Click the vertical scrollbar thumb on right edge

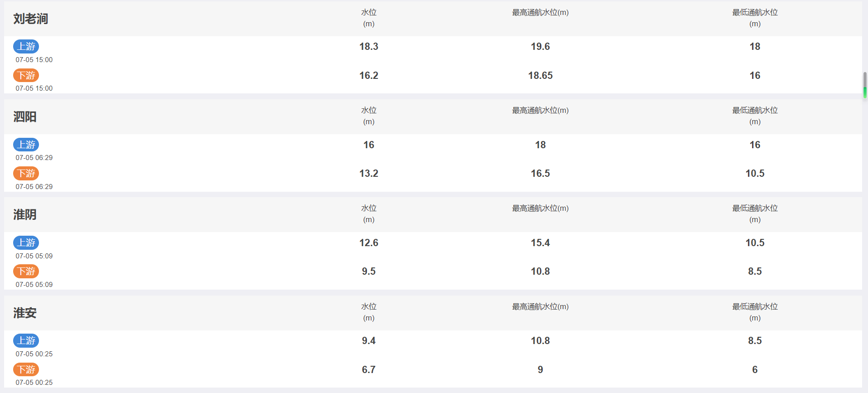865,85
